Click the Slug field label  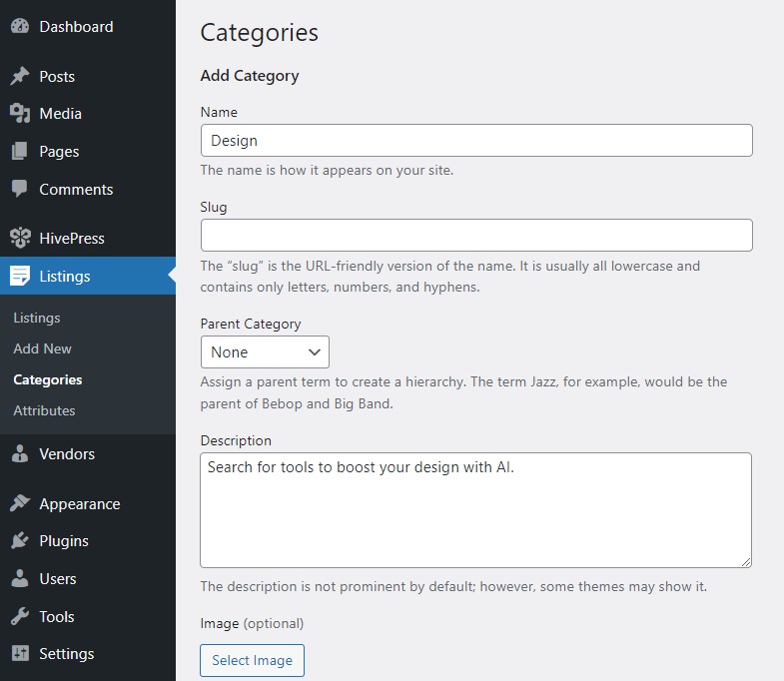[214, 207]
